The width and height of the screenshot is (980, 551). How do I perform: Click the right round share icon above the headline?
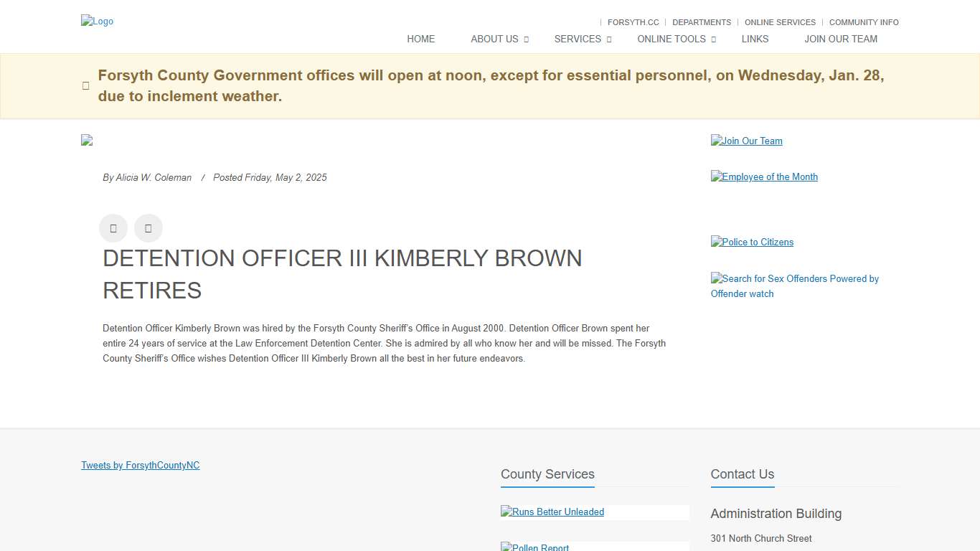pos(149,228)
